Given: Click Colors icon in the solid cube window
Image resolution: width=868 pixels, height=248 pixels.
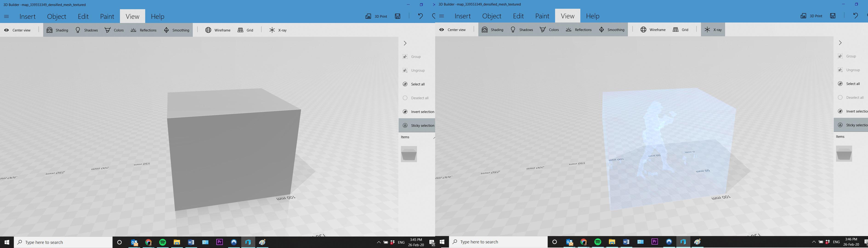Looking at the screenshot, I should 108,30.
